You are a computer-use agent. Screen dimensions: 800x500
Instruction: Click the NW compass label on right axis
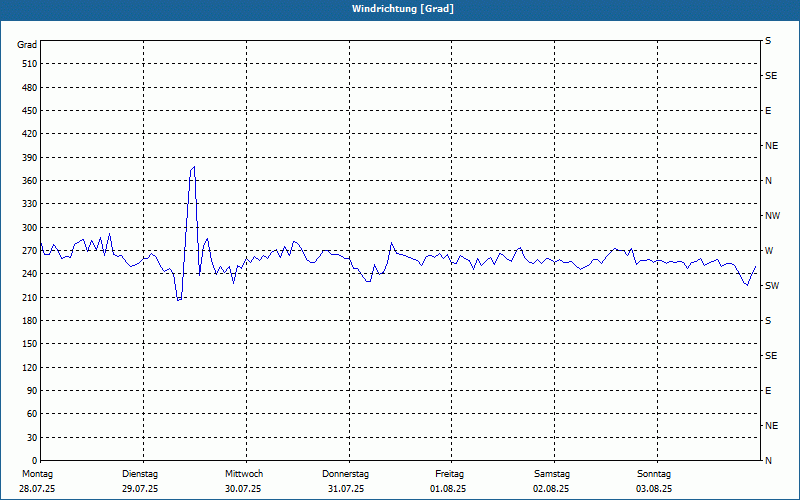(772, 216)
